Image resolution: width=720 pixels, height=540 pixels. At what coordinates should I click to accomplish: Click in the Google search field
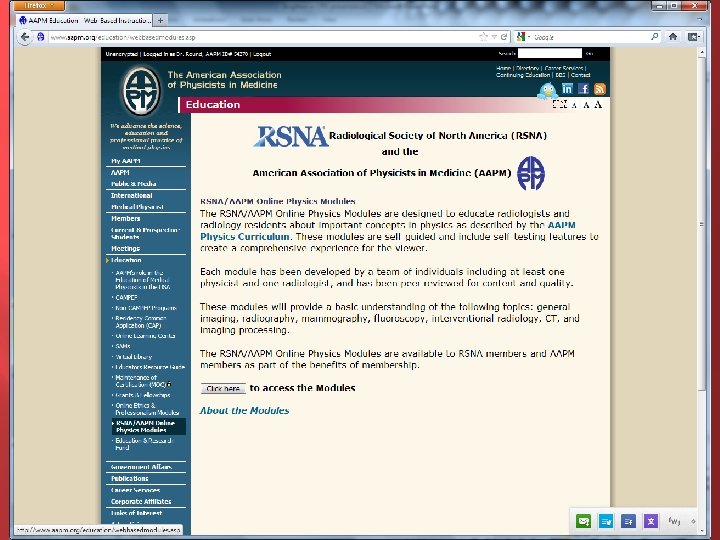pos(590,37)
